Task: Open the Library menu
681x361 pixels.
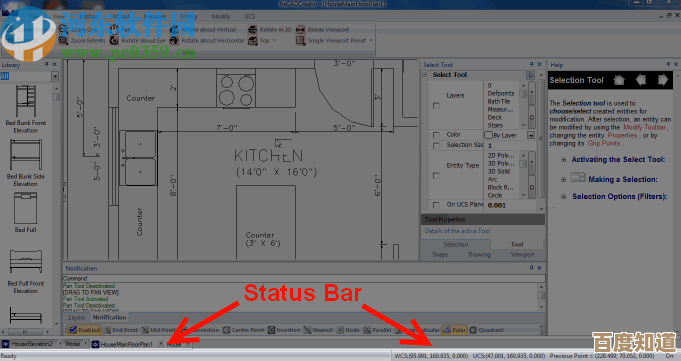Action: 188,17
